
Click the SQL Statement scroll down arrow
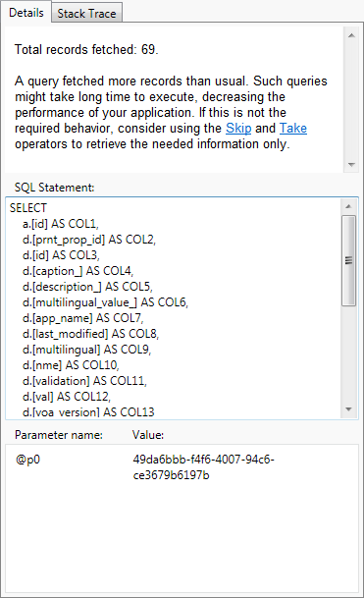pyautogui.click(x=348, y=409)
